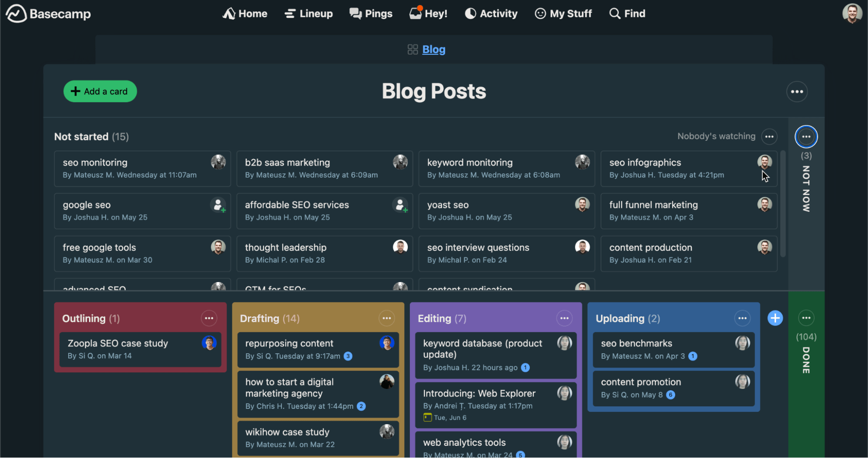Click the avatar on repurposing content card
868x458 pixels.
[x=387, y=343]
